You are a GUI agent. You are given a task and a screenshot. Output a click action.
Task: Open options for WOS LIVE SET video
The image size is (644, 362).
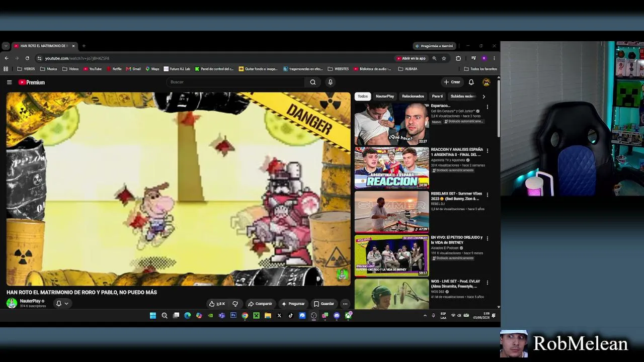(487, 283)
